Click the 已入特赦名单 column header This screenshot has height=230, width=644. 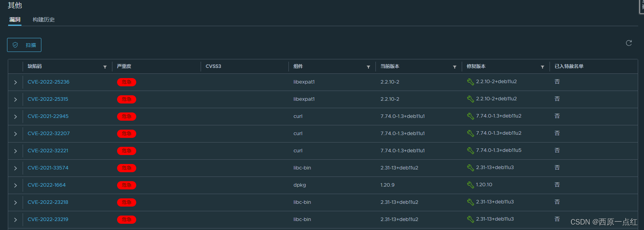tap(569, 66)
